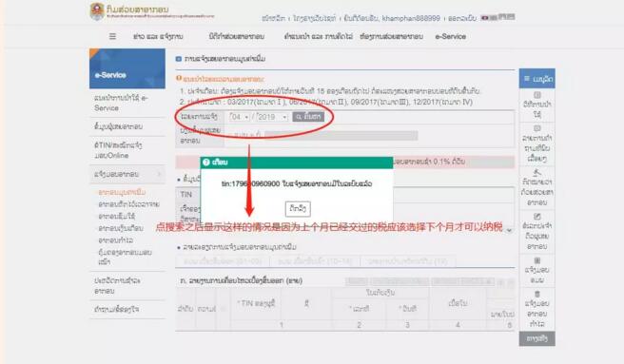
Task: Click the edit pencil icon in right menu
Action: [x=536, y=217]
